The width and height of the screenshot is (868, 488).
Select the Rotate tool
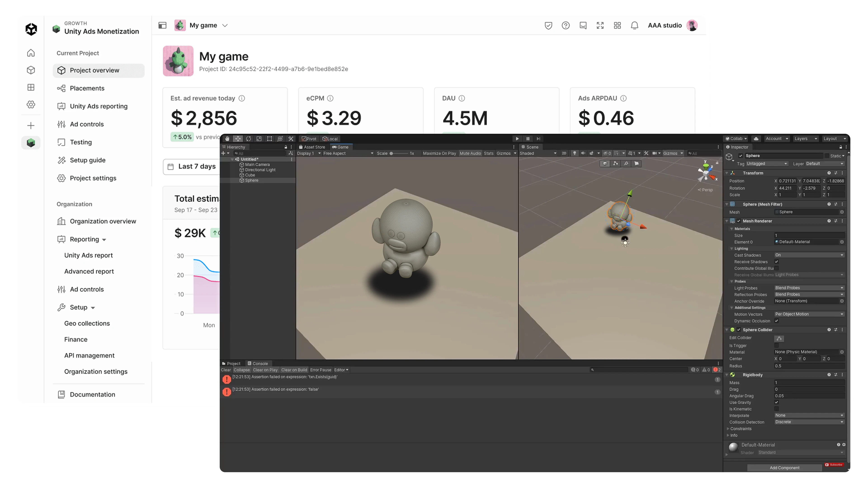[x=249, y=138]
